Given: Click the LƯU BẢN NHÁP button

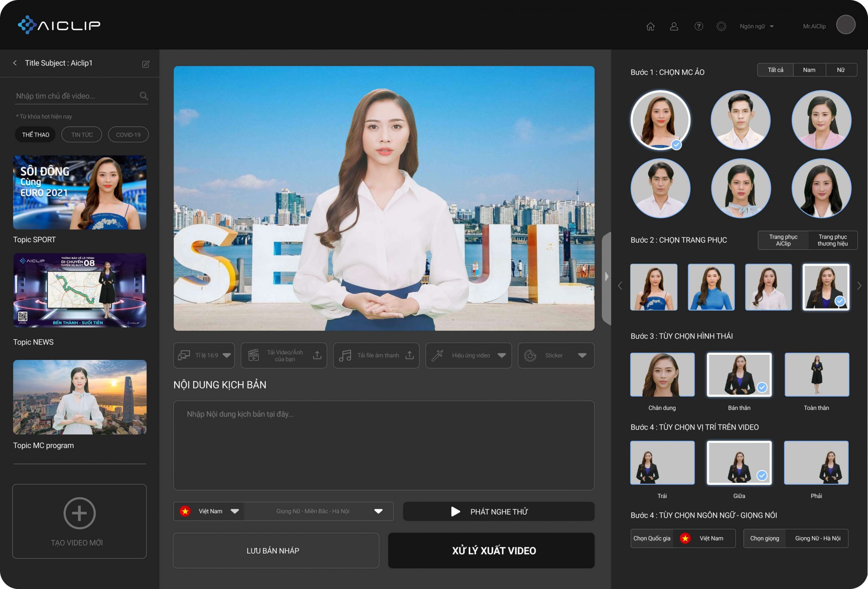Looking at the screenshot, I should point(276,550).
